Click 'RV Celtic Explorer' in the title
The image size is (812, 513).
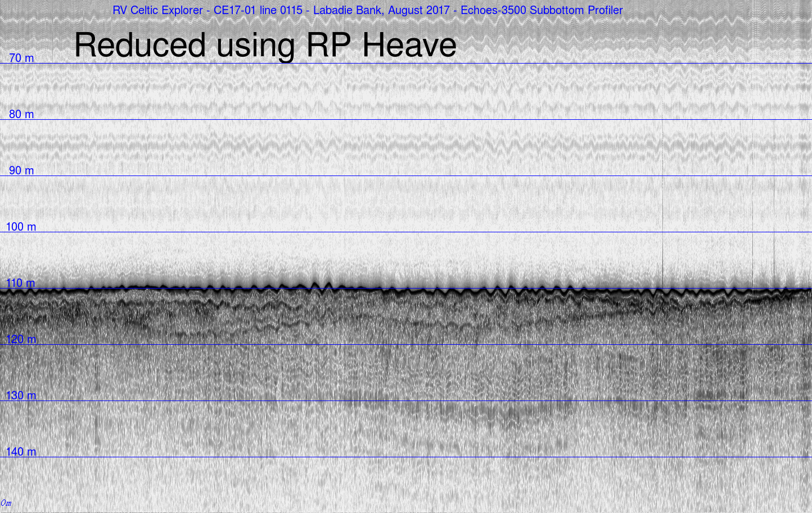(x=157, y=10)
